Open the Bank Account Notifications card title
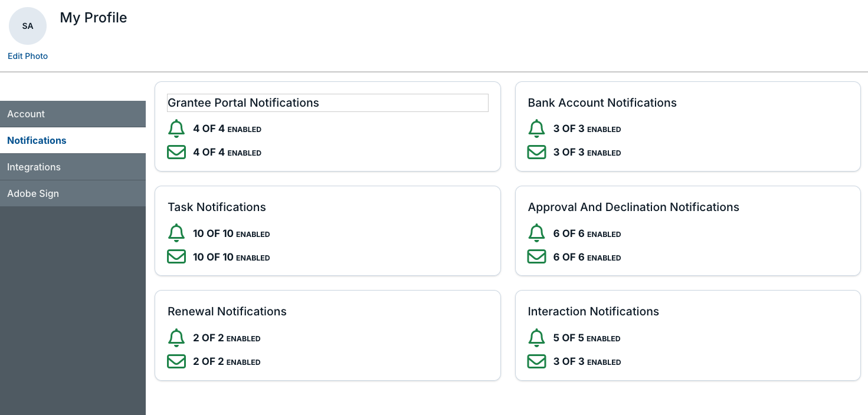Image resolution: width=868 pixels, height=415 pixels. coord(602,103)
